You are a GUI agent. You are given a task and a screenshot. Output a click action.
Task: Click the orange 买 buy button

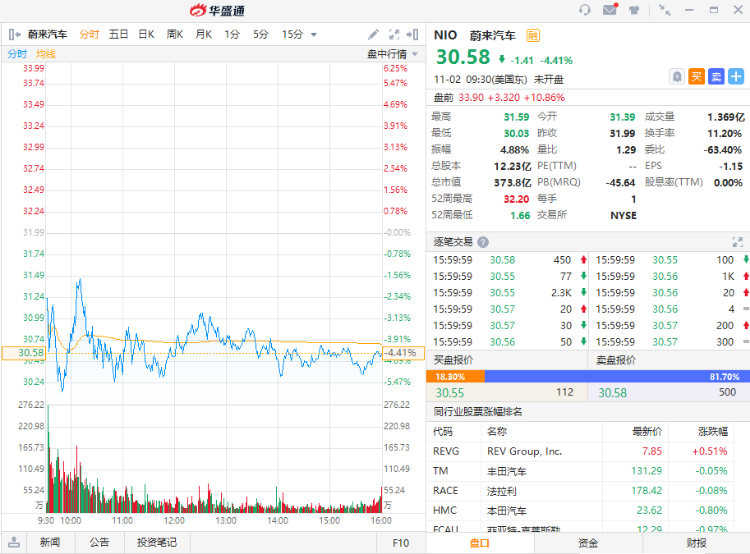pos(696,77)
